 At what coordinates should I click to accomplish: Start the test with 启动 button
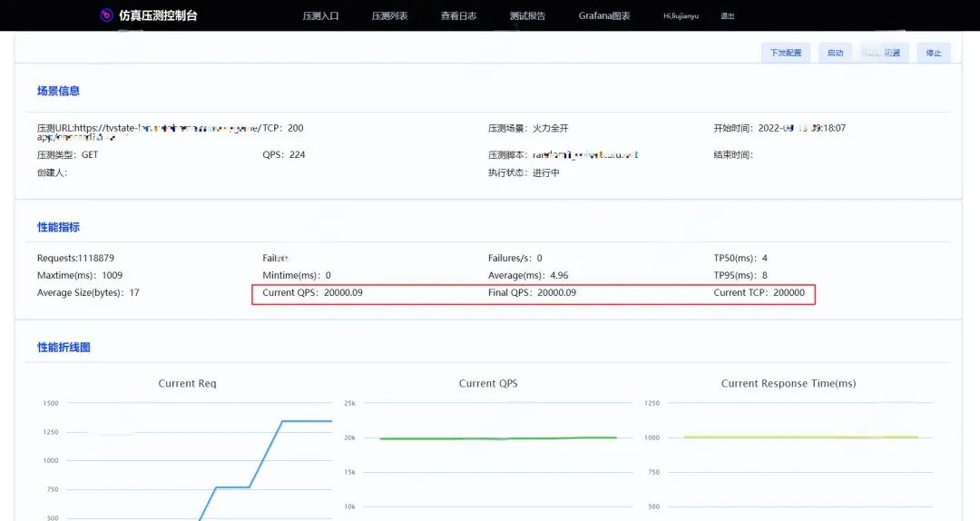point(835,53)
